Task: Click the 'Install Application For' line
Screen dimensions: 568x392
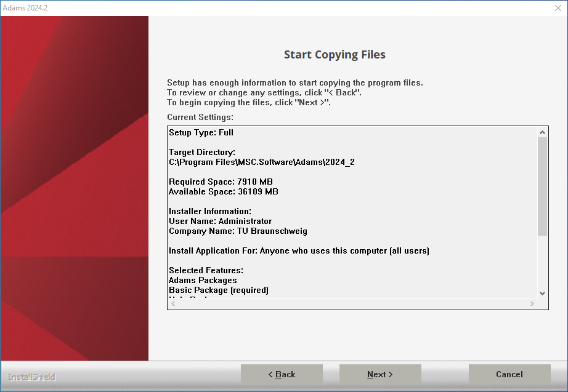Action: pyautogui.click(x=299, y=251)
